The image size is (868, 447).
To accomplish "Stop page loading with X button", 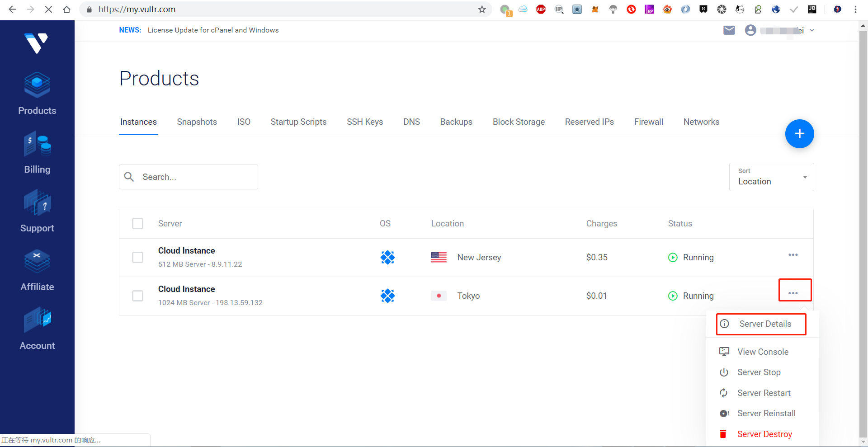I will [x=48, y=9].
